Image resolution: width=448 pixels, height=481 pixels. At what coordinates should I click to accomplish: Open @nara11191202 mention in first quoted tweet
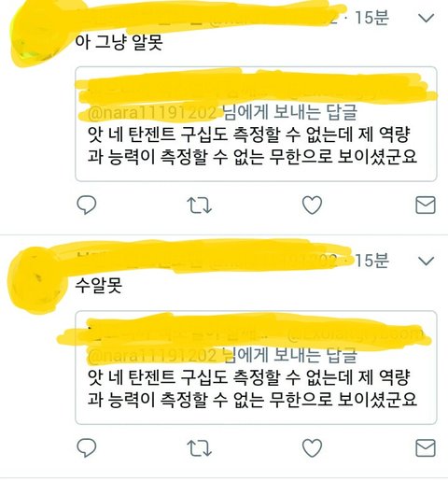pyautogui.click(x=152, y=113)
